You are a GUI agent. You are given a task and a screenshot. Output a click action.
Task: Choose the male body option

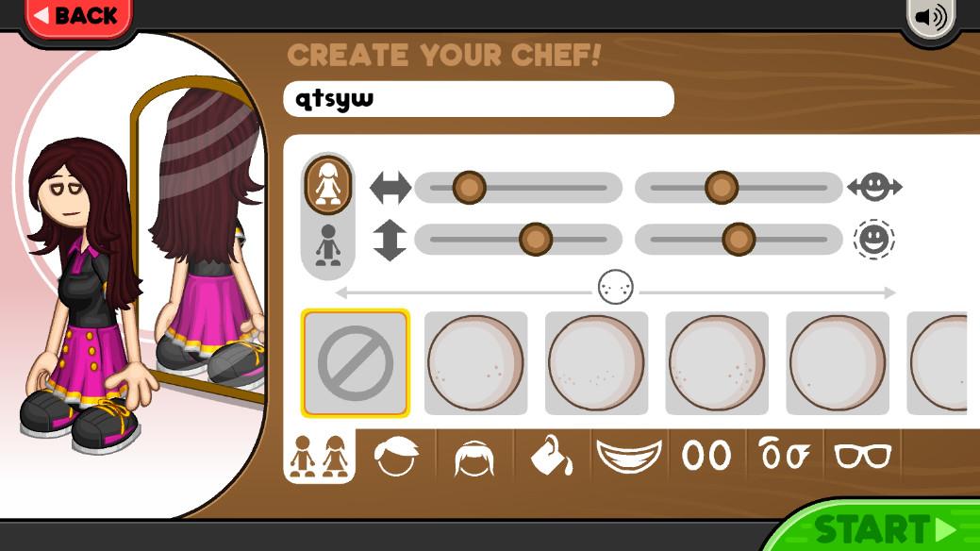pyautogui.click(x=328, y=245)
